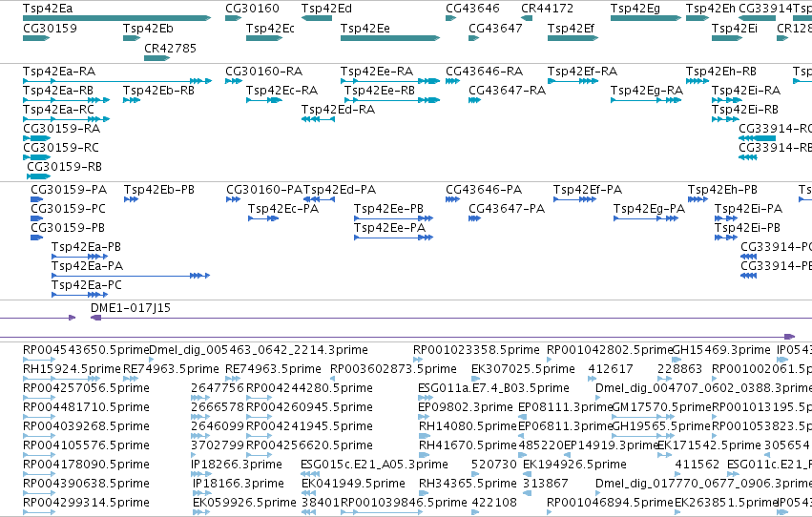Select the Tsp42Ed-RA transcript
Image resolution: width=812 pixels, height=517 pixels.
pos(318,119)
